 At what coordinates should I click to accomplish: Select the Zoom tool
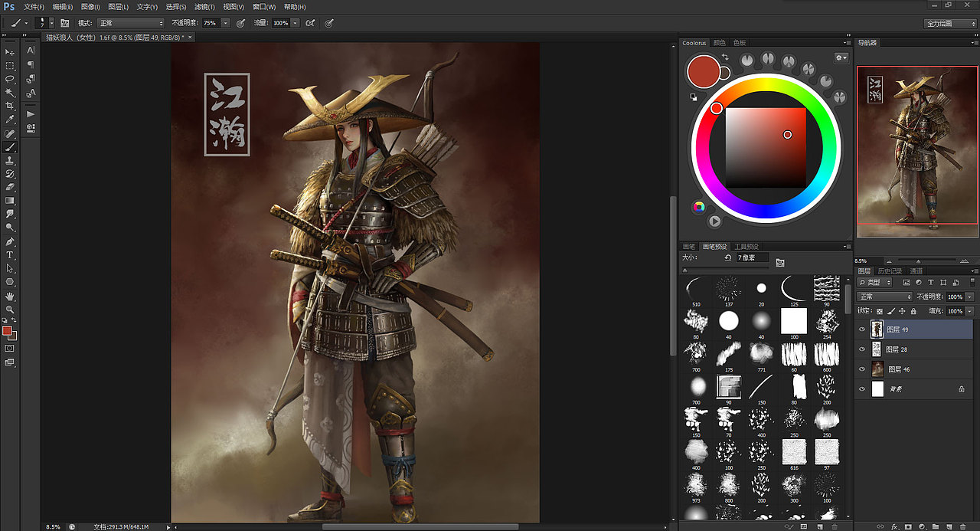[10, 309]
